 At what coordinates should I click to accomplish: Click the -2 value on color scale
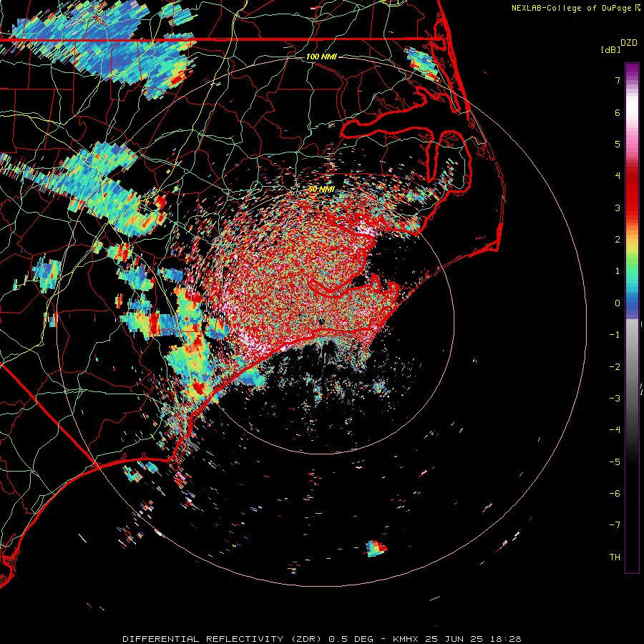tap(615, 367)
